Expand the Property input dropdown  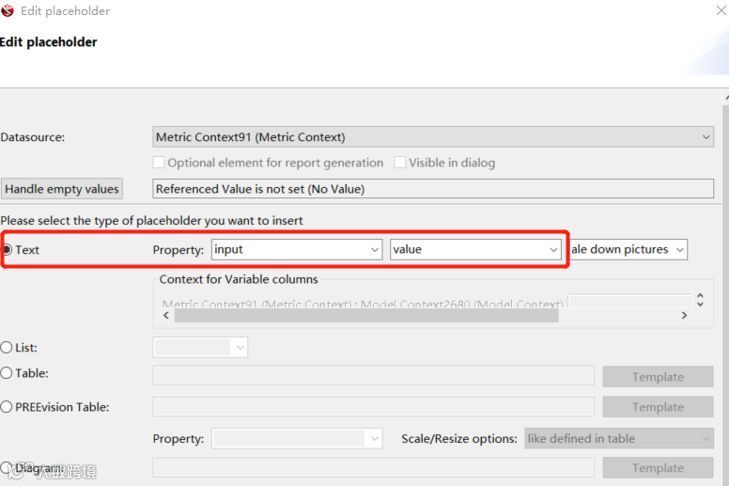(297, 249)
